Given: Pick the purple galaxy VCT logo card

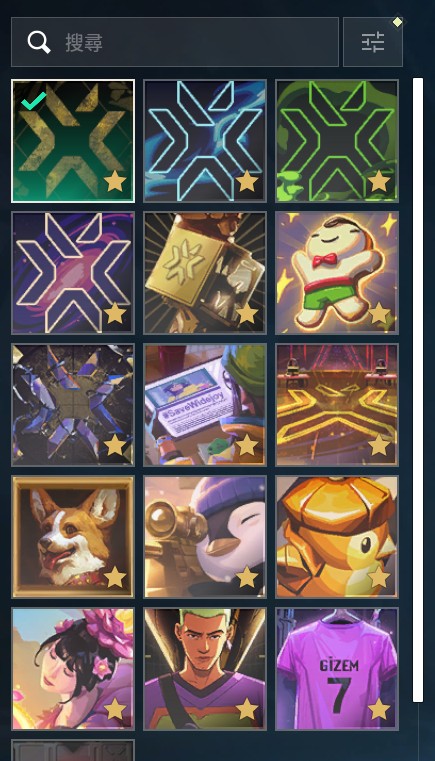Looking at the screenshot, I should coord(73,273).
